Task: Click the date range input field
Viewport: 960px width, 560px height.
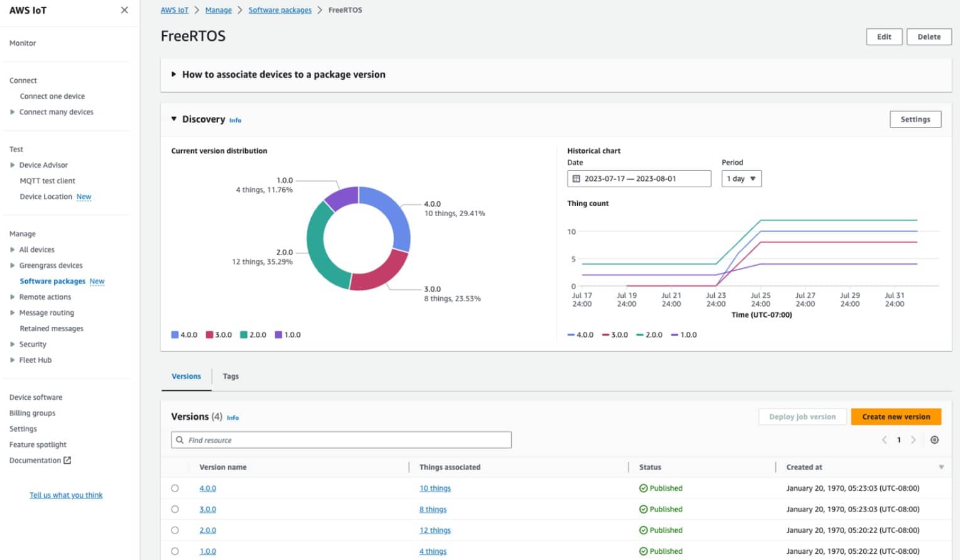Action: click(639, 178)
